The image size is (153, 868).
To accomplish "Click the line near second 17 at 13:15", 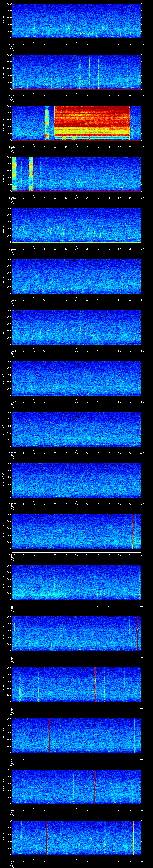I will pos(49,736).
